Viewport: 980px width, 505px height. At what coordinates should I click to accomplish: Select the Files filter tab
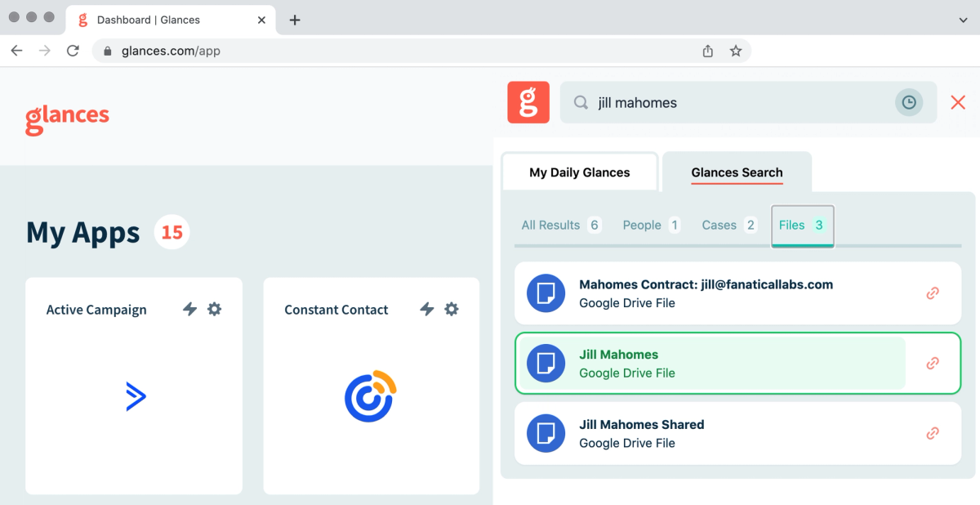(x=803, y=226)
